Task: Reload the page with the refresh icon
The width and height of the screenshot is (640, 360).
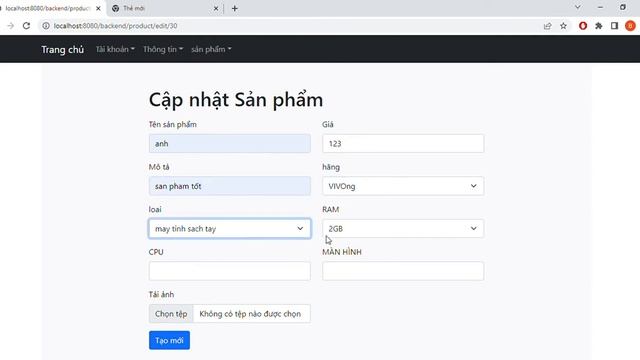Action: 27,26
